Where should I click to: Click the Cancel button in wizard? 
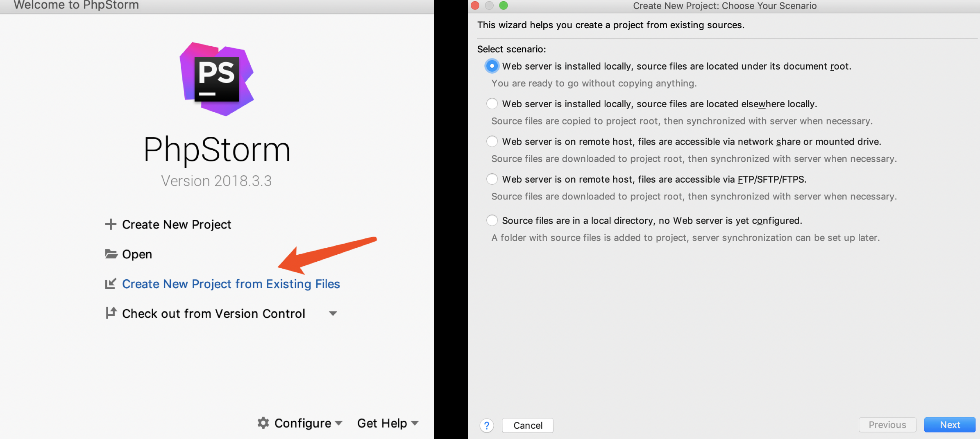click(528, 425)
